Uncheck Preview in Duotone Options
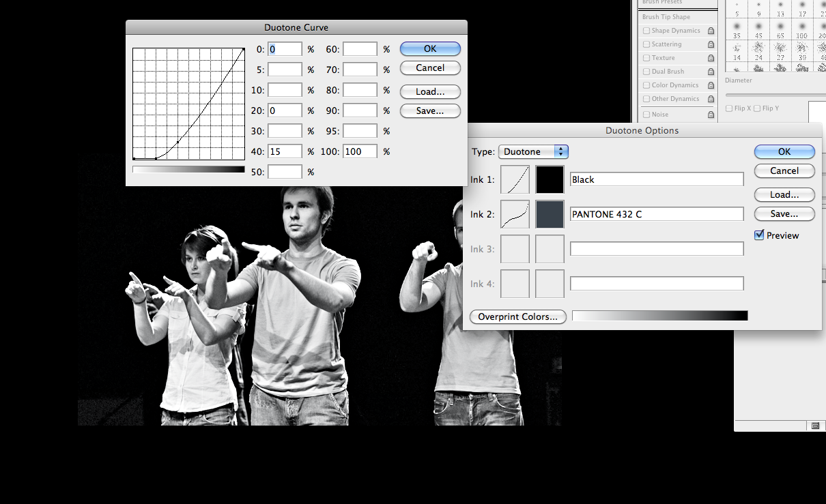 pos(759,235)
